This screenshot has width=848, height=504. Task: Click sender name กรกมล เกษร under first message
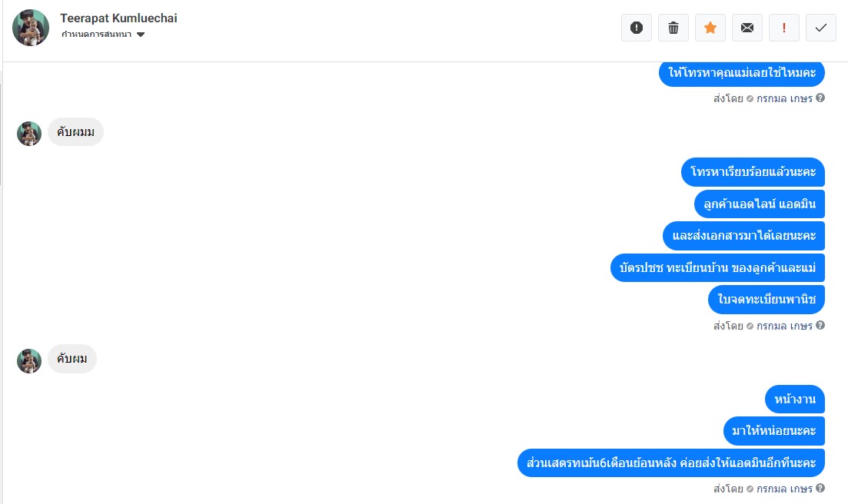coord(784,98)
